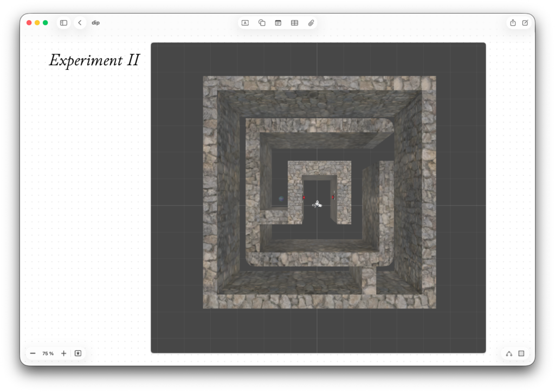Zoom out with the minus button

coord(33,354)
